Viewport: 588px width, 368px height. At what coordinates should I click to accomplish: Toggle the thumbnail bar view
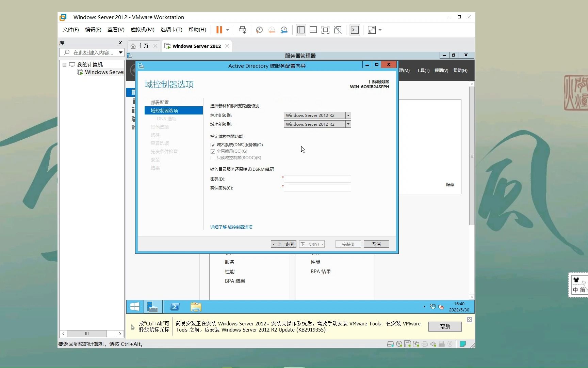(313, 30)
